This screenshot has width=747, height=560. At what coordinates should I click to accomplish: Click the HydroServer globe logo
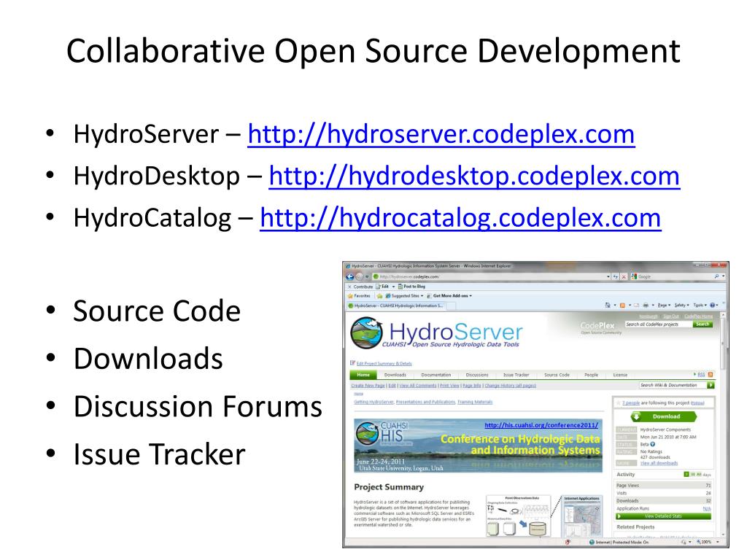click(x=366, y=332)
